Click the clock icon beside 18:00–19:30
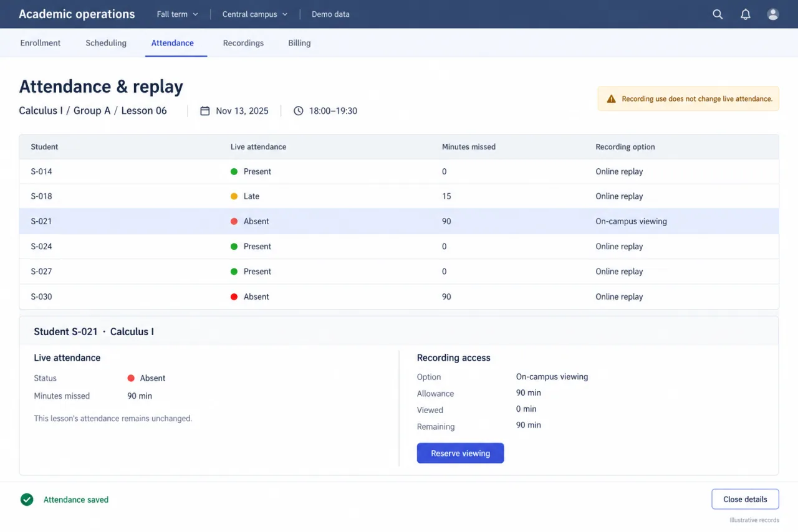 299,111
